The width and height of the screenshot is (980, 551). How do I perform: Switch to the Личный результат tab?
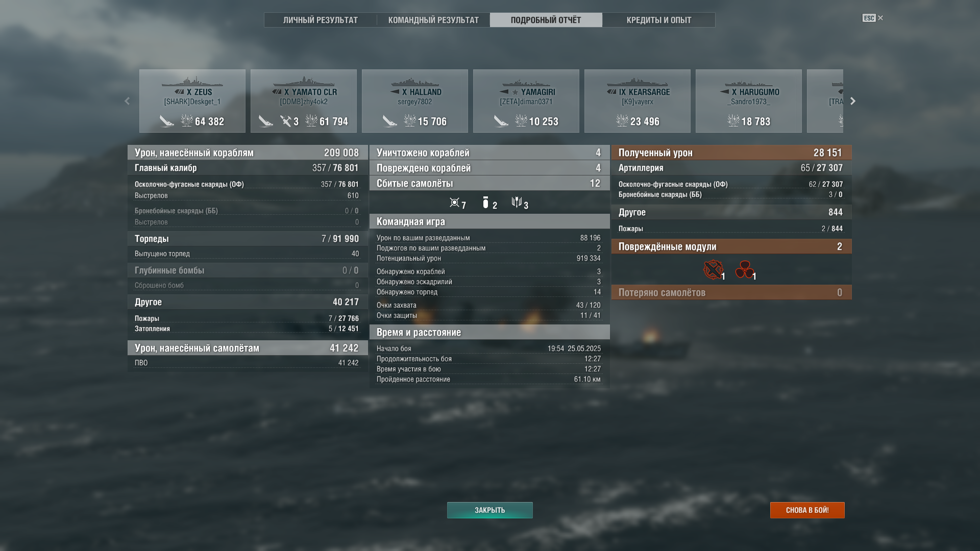(321, 20)
